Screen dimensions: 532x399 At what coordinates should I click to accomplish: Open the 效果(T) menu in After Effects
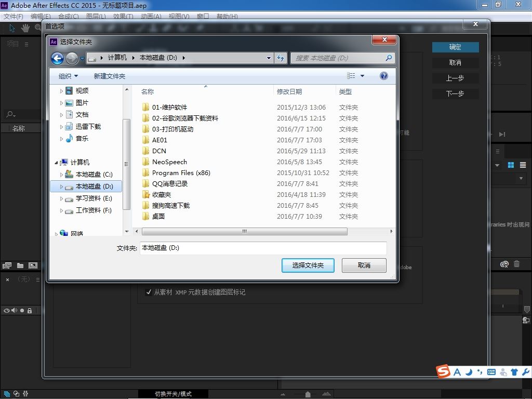[123, 16]
